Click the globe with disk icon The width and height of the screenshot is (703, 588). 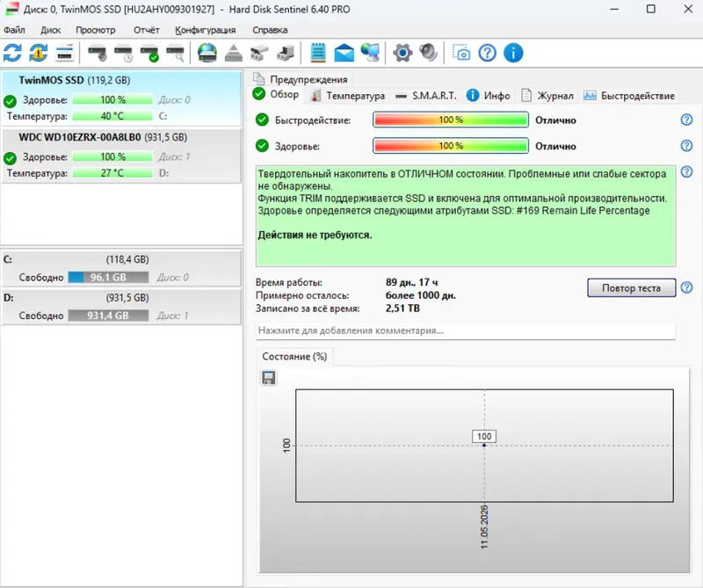coord(207,53)
